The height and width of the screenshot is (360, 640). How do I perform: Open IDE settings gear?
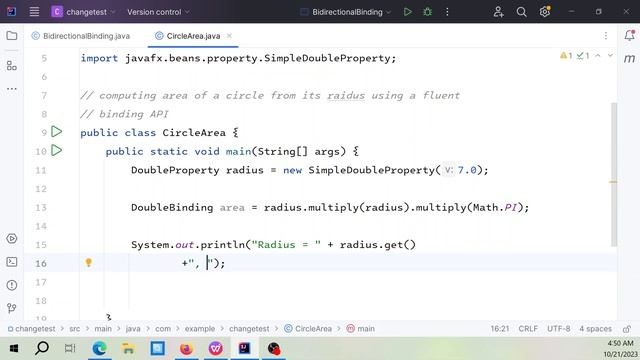pyautogui.click(x=544, y=12)
